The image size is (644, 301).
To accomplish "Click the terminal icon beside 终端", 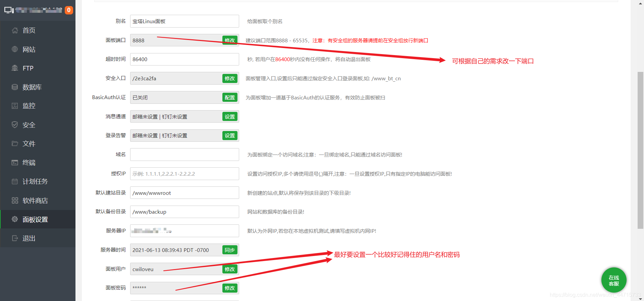I will click(x=15, y=163).
